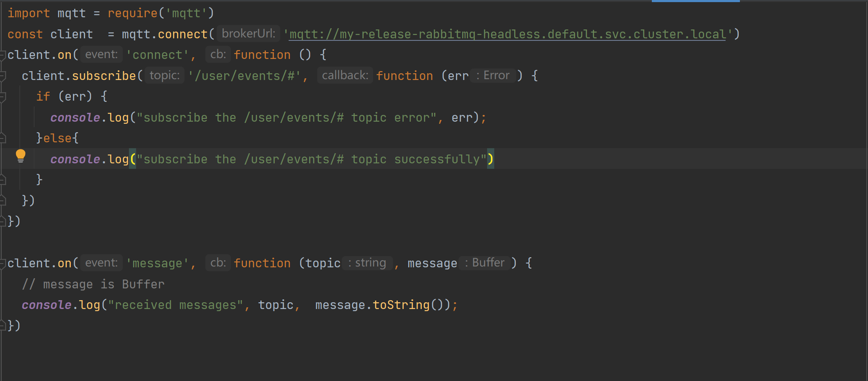Click the ': Buffer' type hint

coord(485,263)
